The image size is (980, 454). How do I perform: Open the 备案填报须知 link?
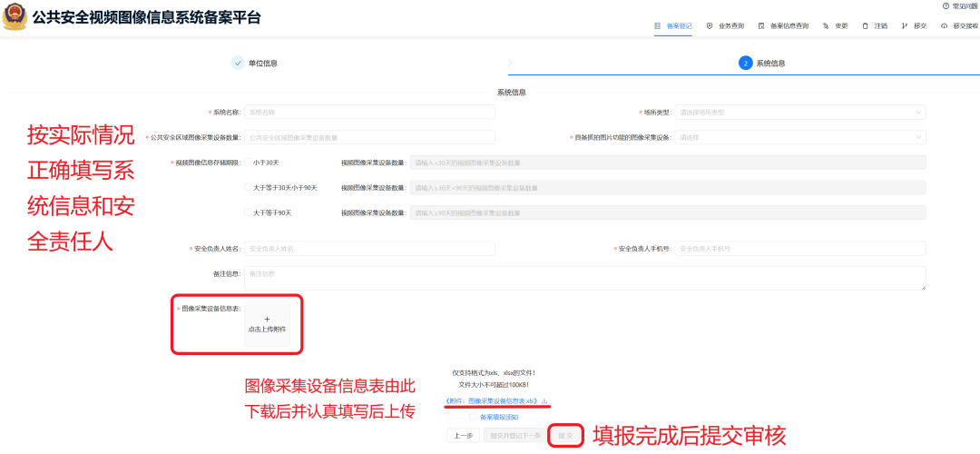point(499,417)
